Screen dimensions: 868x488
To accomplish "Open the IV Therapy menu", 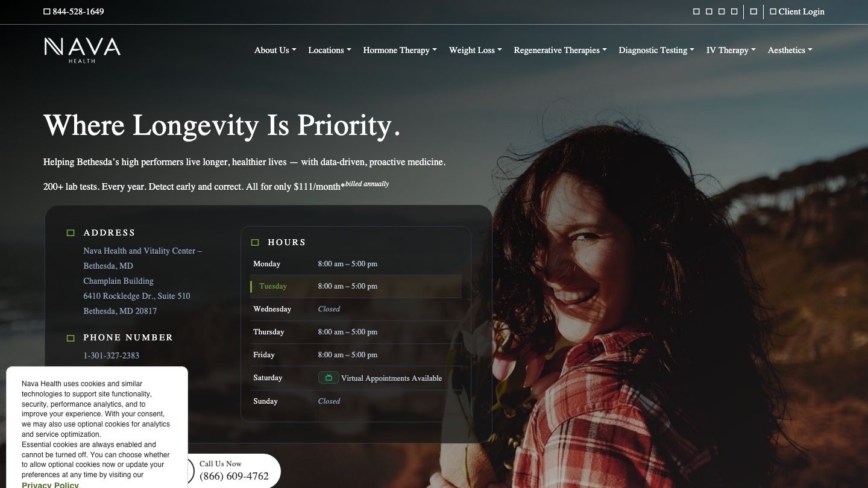I will (731, 50).
